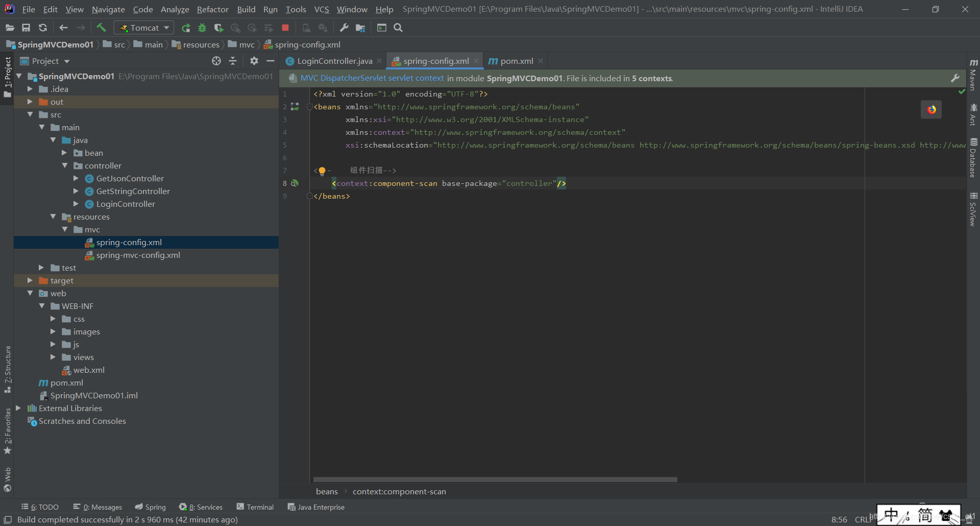980x526 pixels.
Task: Click the resources breadcrumb in navigation bar
Action: tap(201, 45)
